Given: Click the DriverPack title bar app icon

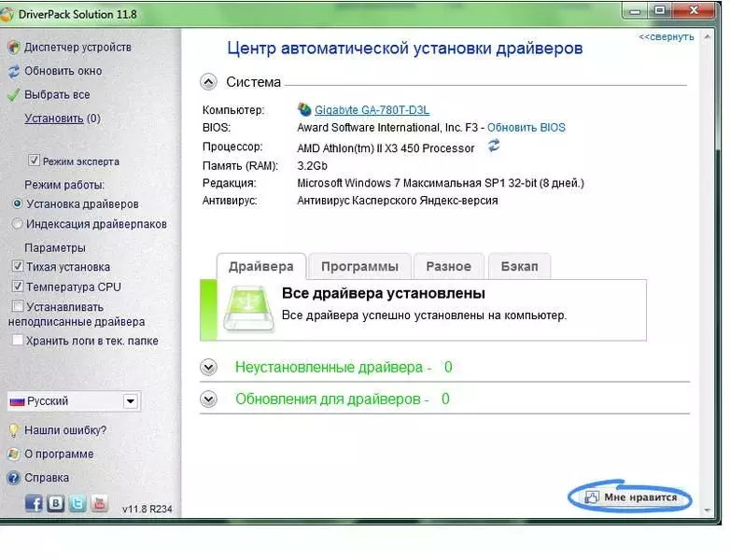Looking at the screenshot, I should [6, 14].
